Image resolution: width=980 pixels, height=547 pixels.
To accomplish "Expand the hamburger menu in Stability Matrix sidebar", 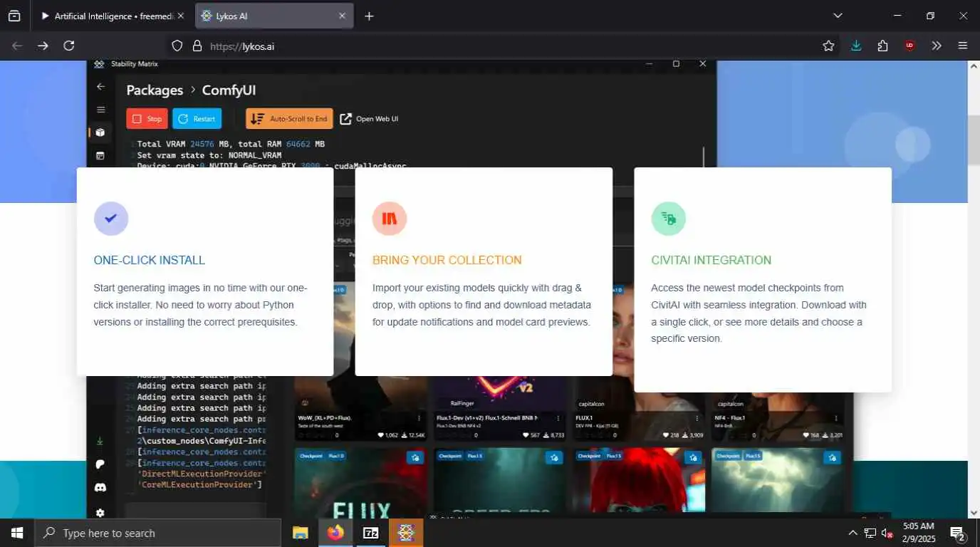I will pyautogui.click(x=100, y=110).
